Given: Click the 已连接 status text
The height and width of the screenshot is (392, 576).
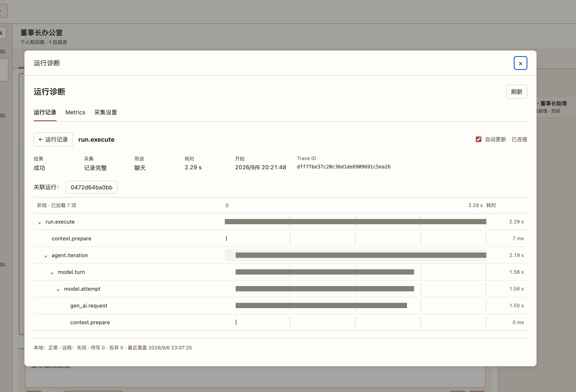Looking at the screenshot, I should pos(519,139).
